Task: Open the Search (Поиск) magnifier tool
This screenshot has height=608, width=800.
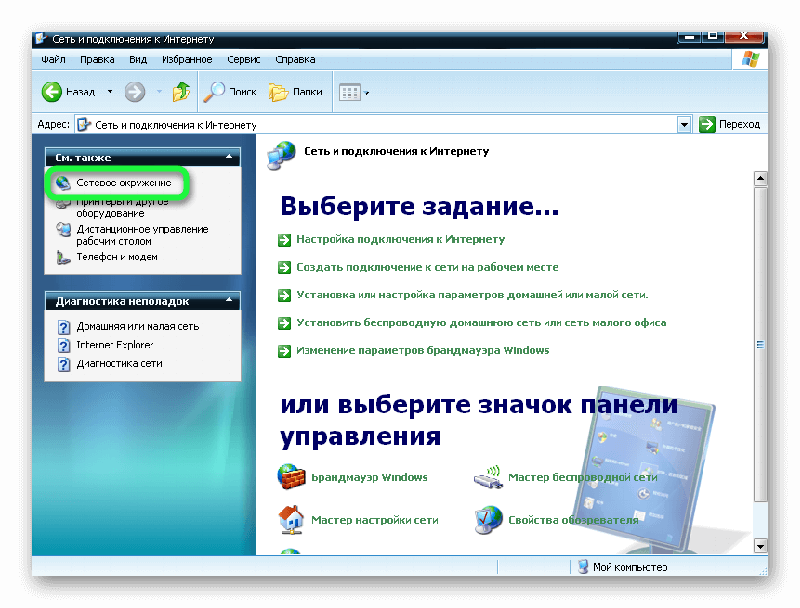Action: pos(231,92)
